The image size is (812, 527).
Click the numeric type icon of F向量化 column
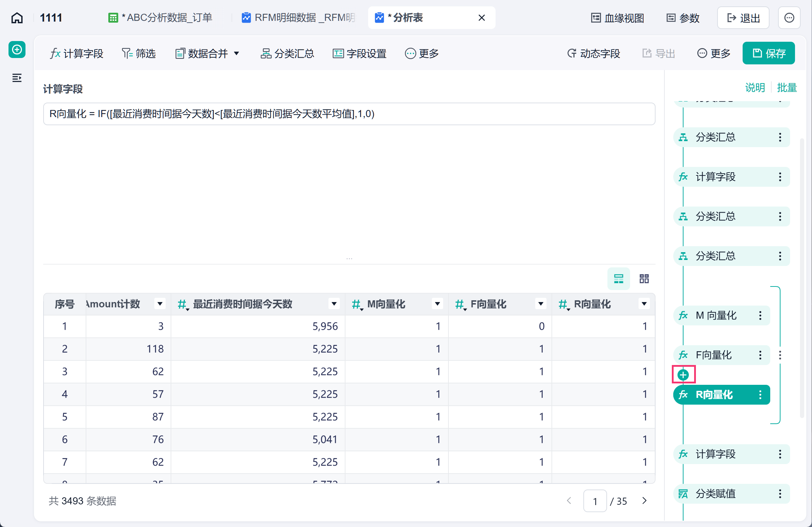click(x=460, y=305)
